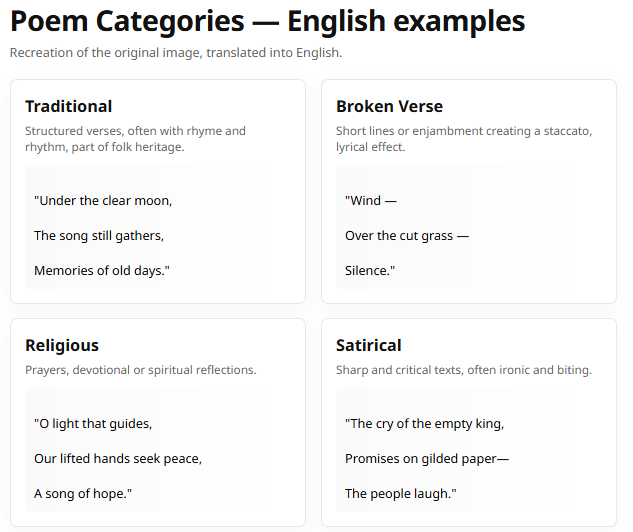Click the "Poem Categories — English examples" page title

268,21
